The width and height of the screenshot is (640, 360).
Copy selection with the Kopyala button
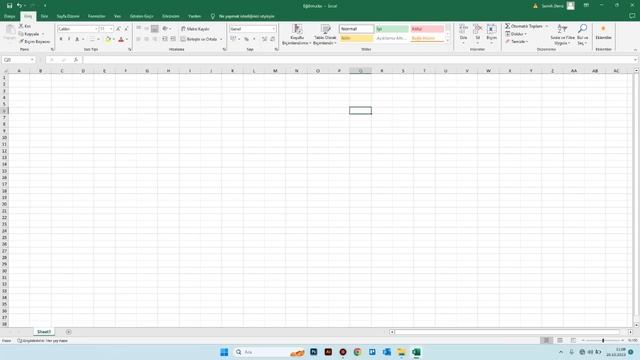[x=29, y=34]
